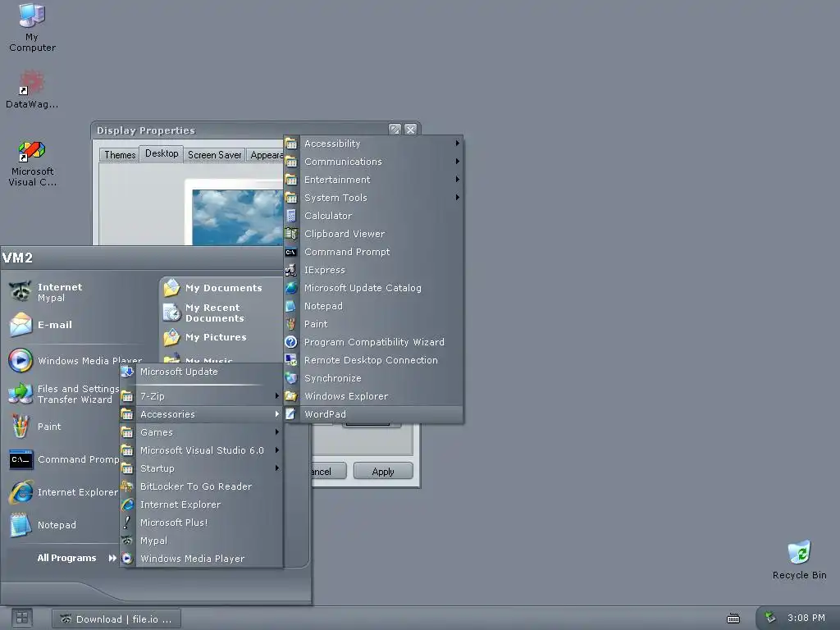The height and width of the screenshot is (630, 840).
Task: Expand the Entertainment submenu
Action: click(373, 180)
